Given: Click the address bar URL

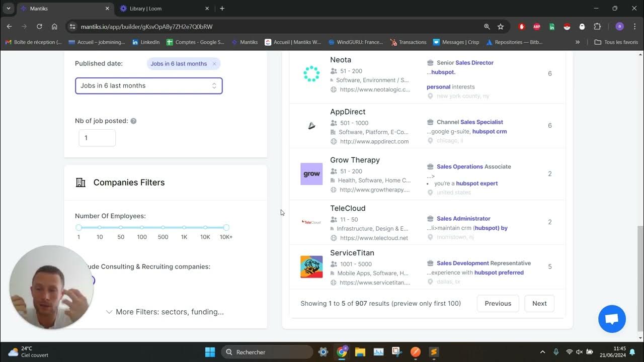Looking at the screenshot, I should [x=147, y=27].
